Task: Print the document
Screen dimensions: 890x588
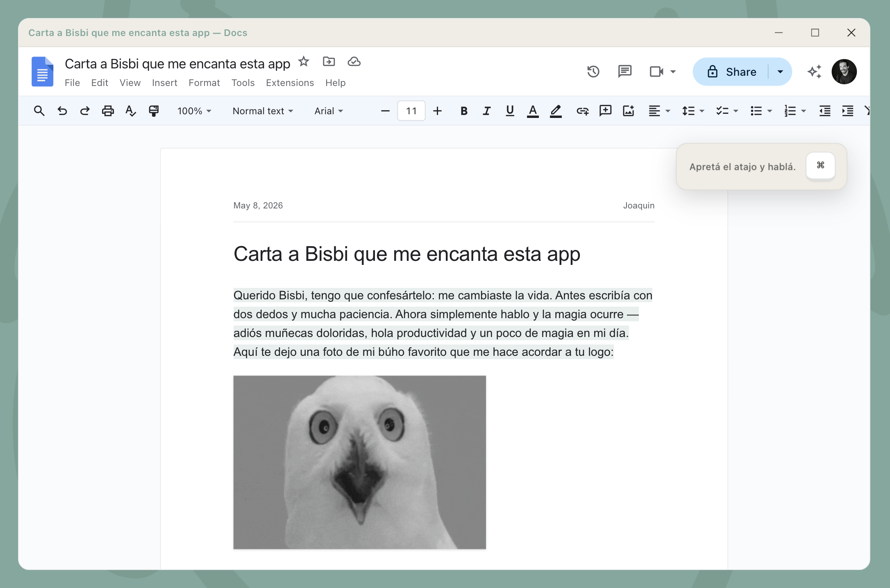Action: pos(108,111)
